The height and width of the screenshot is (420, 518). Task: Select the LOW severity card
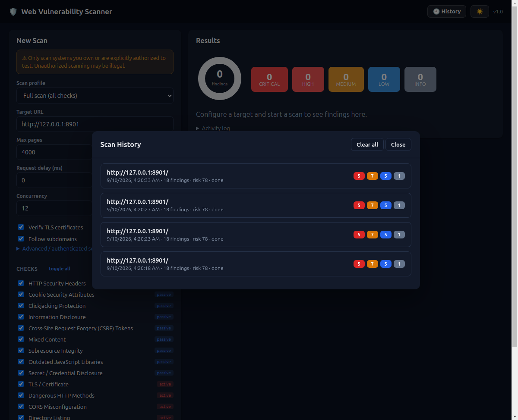[x=384, y=79]
